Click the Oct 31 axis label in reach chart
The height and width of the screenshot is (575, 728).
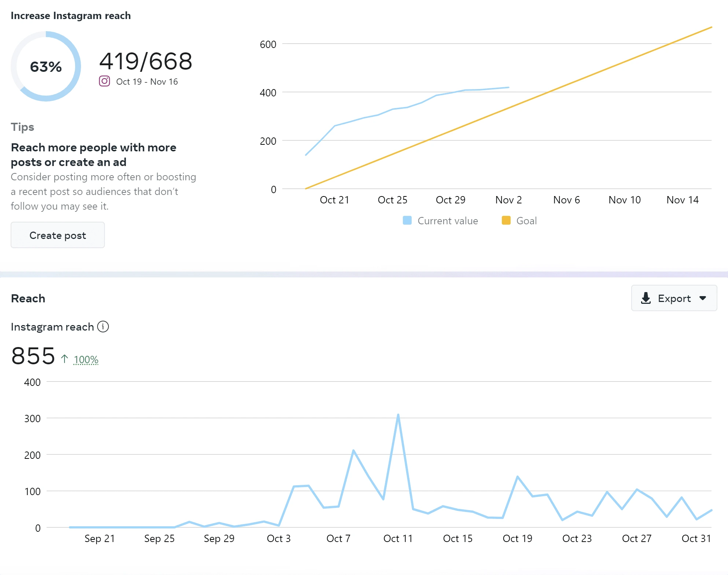pos(696,538)
